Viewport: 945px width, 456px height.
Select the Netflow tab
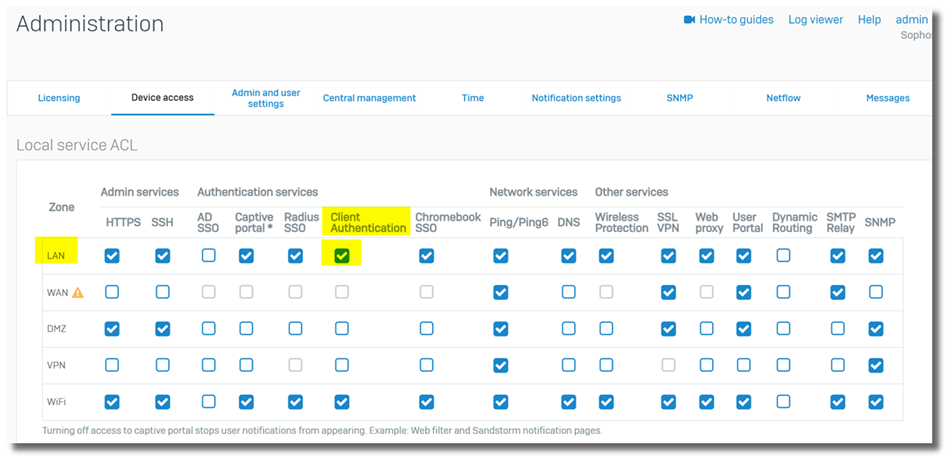pyautogui.click(x=783, y=98)
